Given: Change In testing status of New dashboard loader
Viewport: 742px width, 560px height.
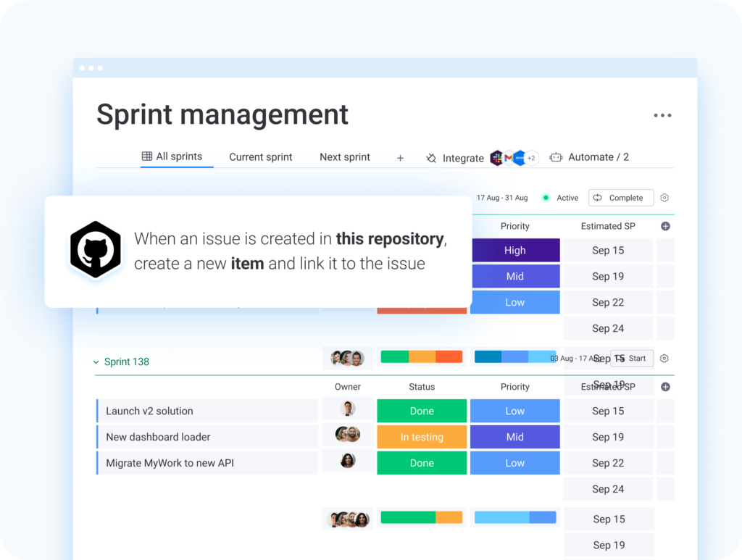Looking at the screenshot, I should 422,437.
